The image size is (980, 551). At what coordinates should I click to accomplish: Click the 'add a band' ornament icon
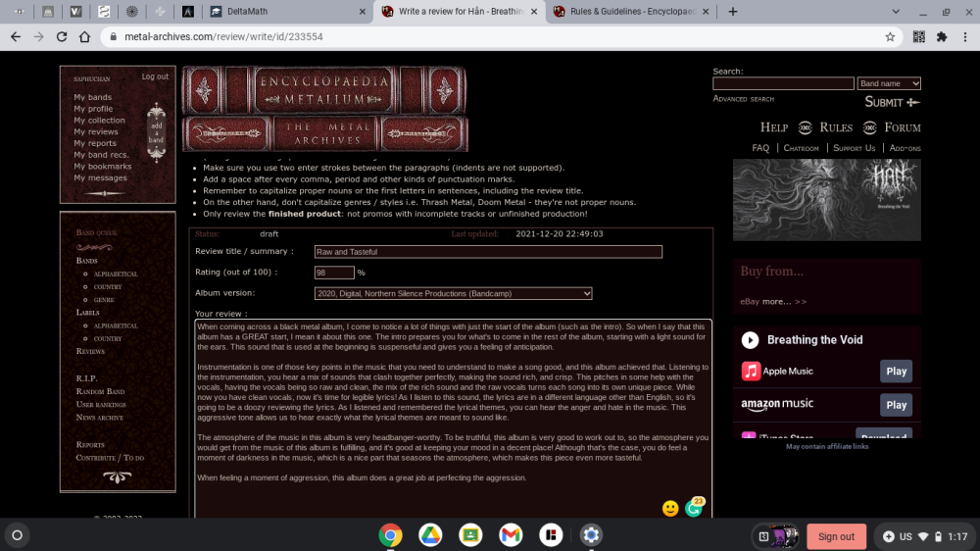(156, 132)
